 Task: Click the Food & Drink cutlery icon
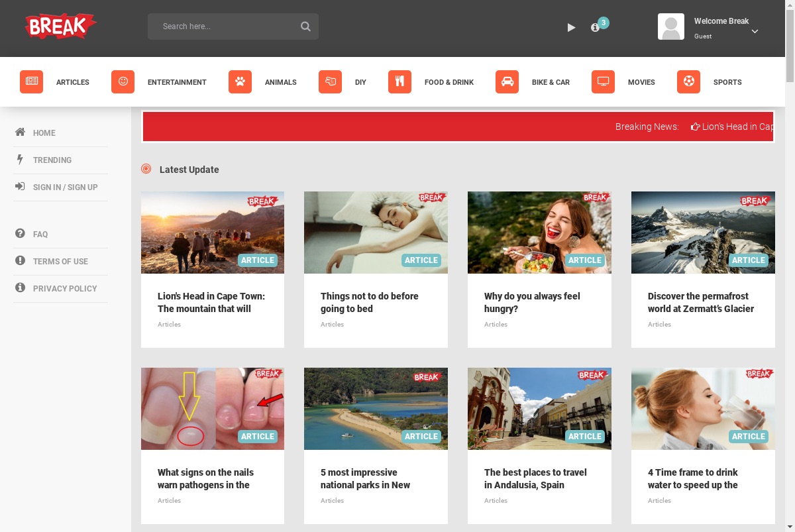pyautogui.click(x=399, y=81)
